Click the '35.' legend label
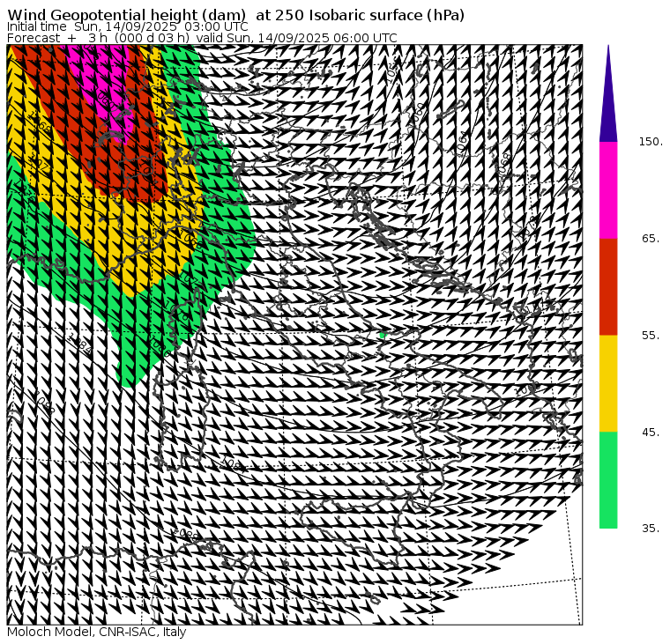The width and height of the screenshot is (670, 644). pyautogui.click(x=651, y=529)
